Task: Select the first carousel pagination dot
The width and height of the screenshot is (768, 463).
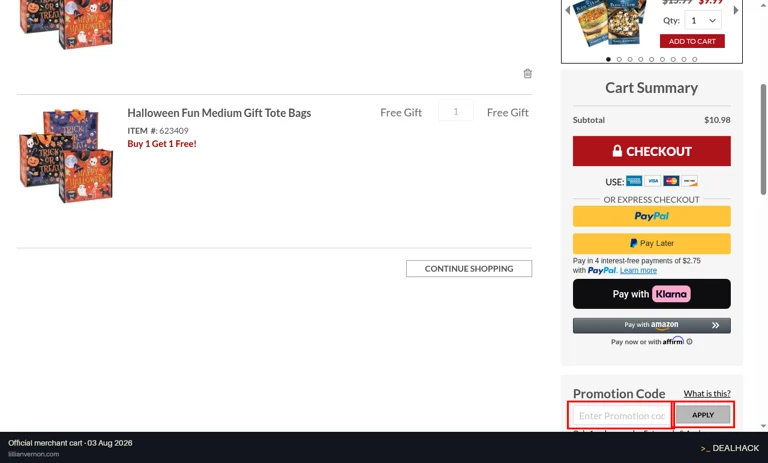Action: (608, 59)
